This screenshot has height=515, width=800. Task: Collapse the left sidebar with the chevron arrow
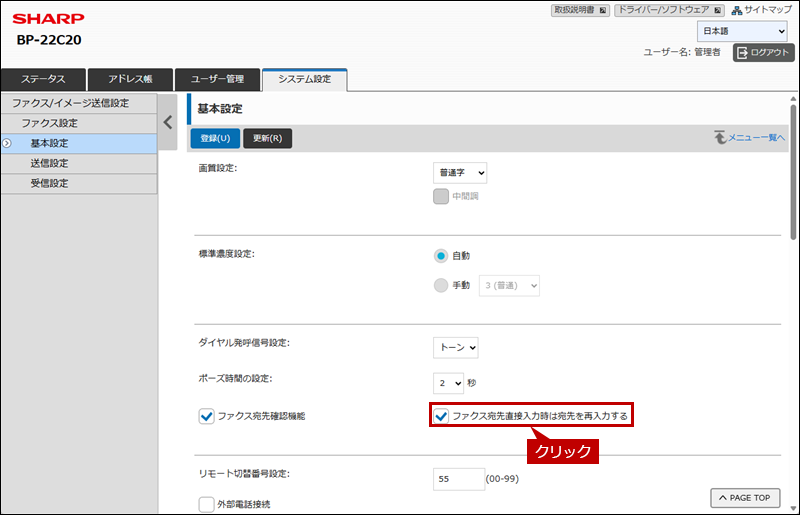(x=168, y=122)
